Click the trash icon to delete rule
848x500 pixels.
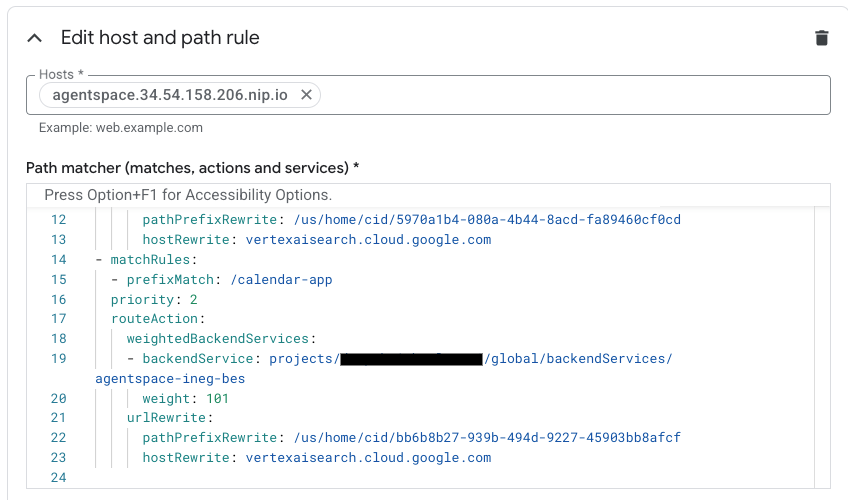(x=822, y=38)
